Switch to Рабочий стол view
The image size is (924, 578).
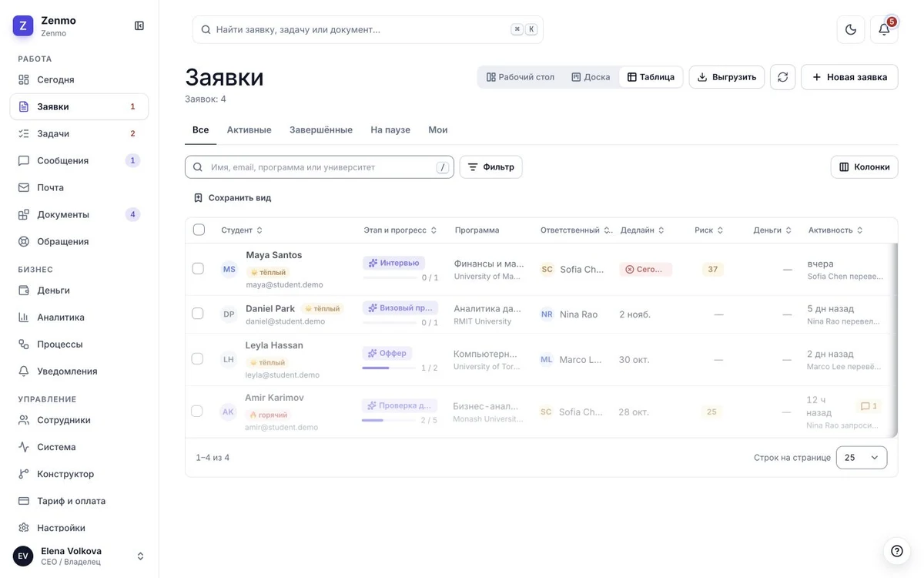pyautogui.click(x=521, y=77)
